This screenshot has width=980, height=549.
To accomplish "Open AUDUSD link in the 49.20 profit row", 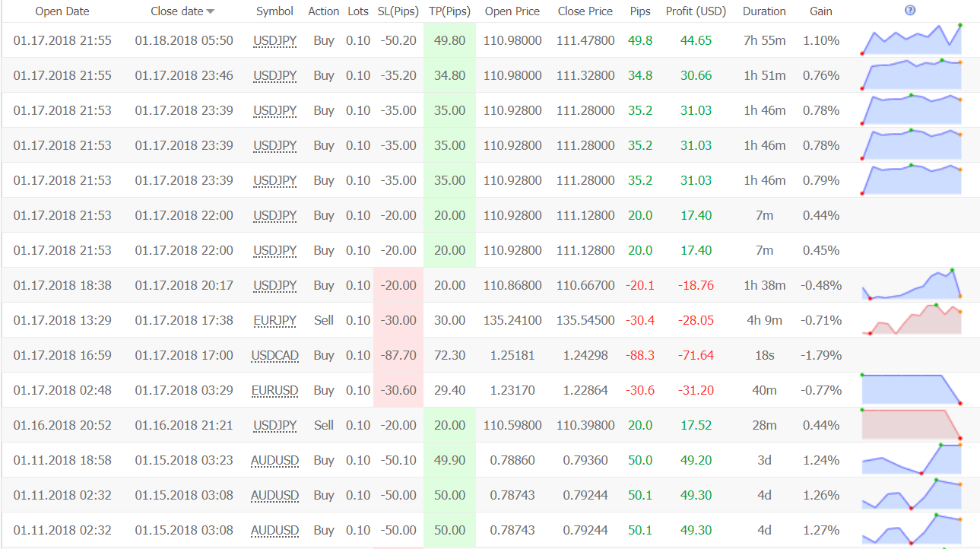I will click(275, 461).
